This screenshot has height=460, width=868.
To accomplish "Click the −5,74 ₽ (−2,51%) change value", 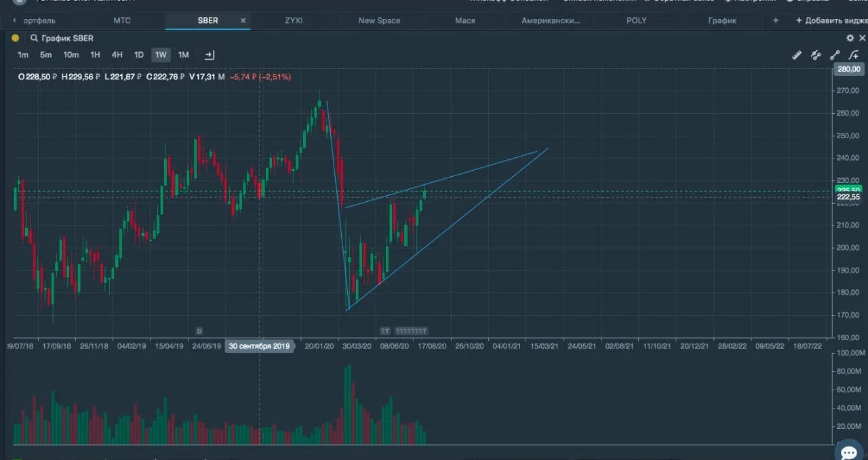I will pyautogui.click(x=260, y=77).
